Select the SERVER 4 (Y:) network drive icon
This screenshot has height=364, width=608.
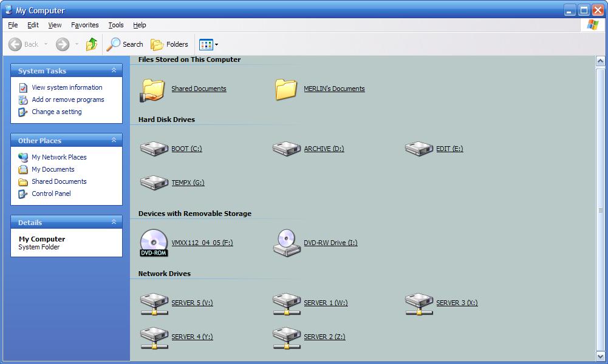154,338
